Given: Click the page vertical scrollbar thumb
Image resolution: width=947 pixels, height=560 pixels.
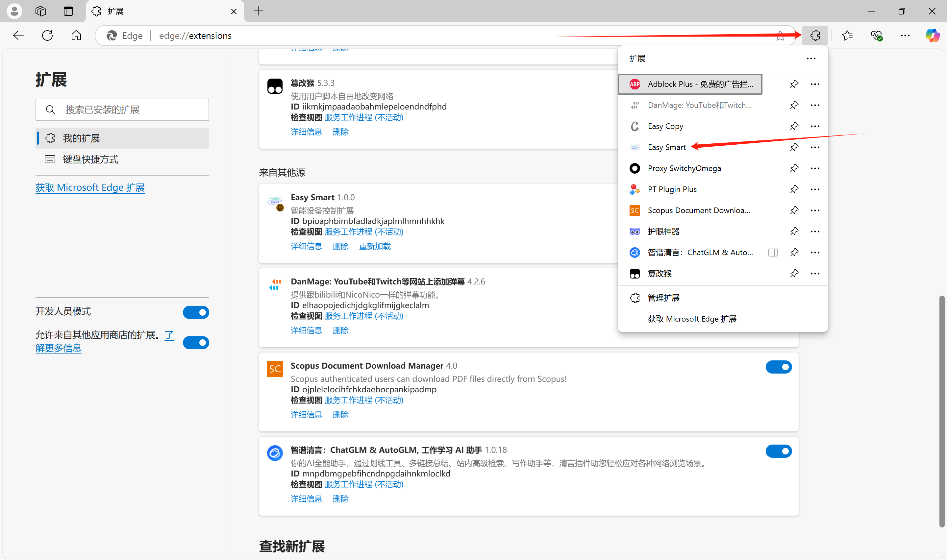Looking at the screenshot, I should click(942, 411).
